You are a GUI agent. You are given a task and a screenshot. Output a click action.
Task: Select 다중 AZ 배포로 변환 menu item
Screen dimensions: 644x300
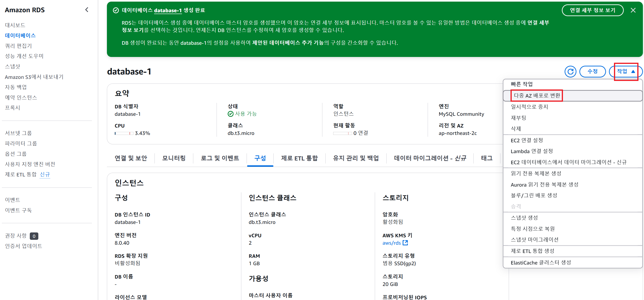[537, 96]
